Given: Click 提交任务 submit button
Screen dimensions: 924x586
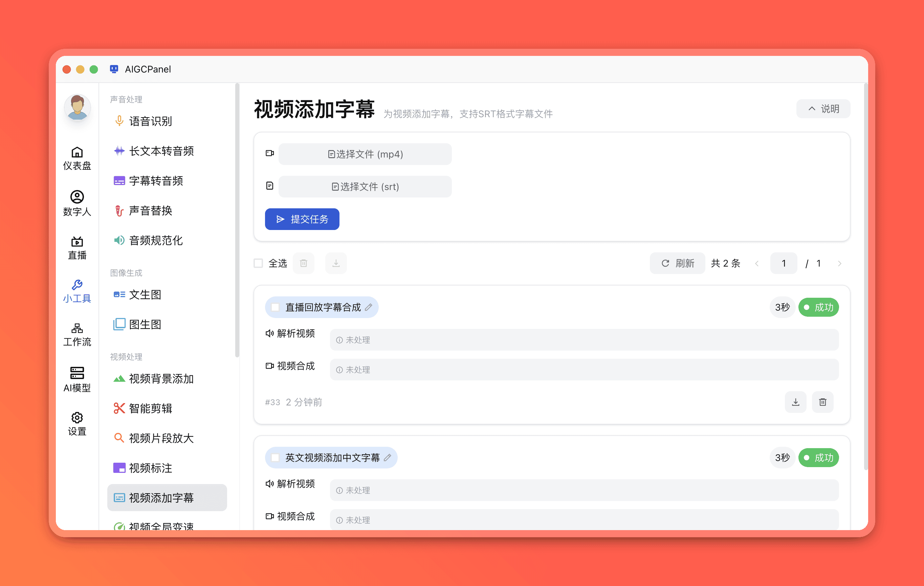Looking at the screenshot, I should pyautogui.click(x=302, y=219).
